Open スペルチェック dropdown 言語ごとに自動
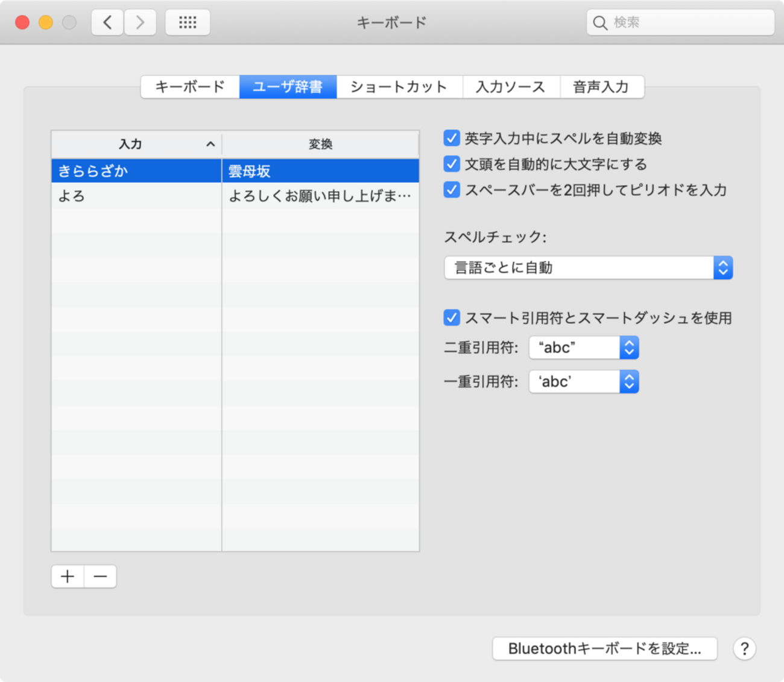784x682 pixels. point(589,268)
